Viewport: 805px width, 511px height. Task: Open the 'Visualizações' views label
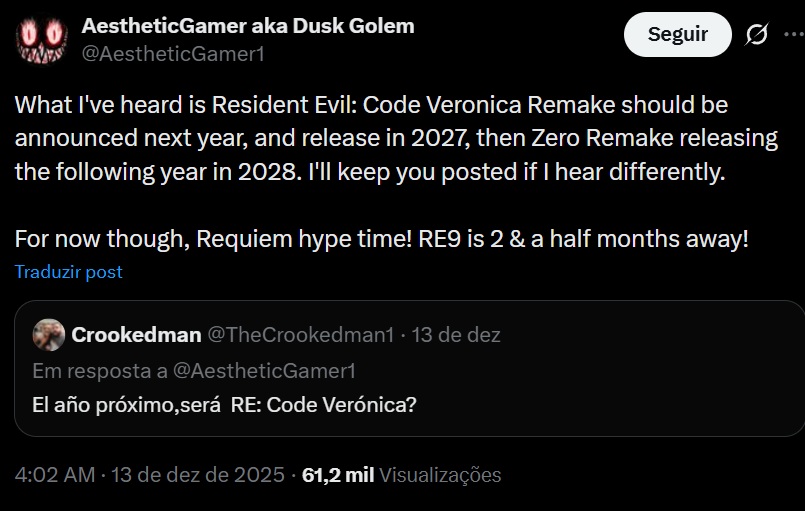pos(441,475)
